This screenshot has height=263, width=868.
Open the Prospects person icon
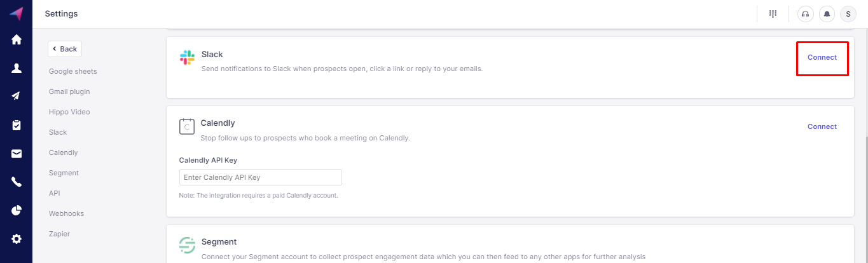click(x=17, y=68)
